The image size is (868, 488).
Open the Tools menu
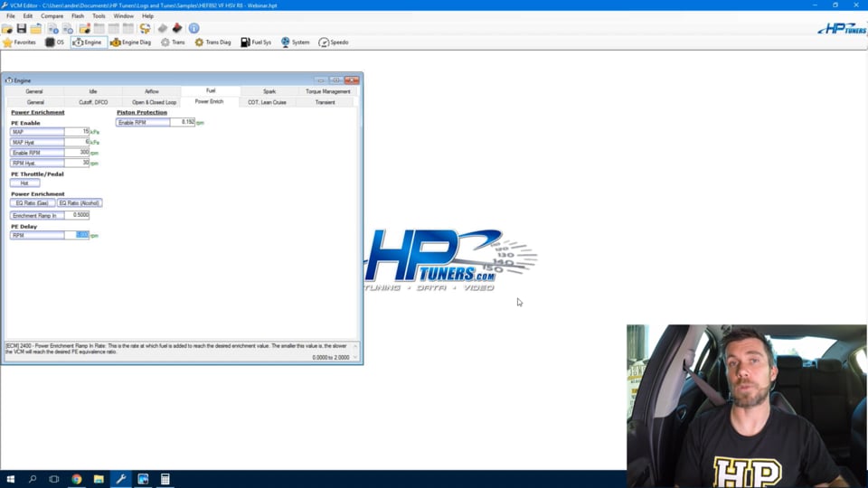pos(99,16)
